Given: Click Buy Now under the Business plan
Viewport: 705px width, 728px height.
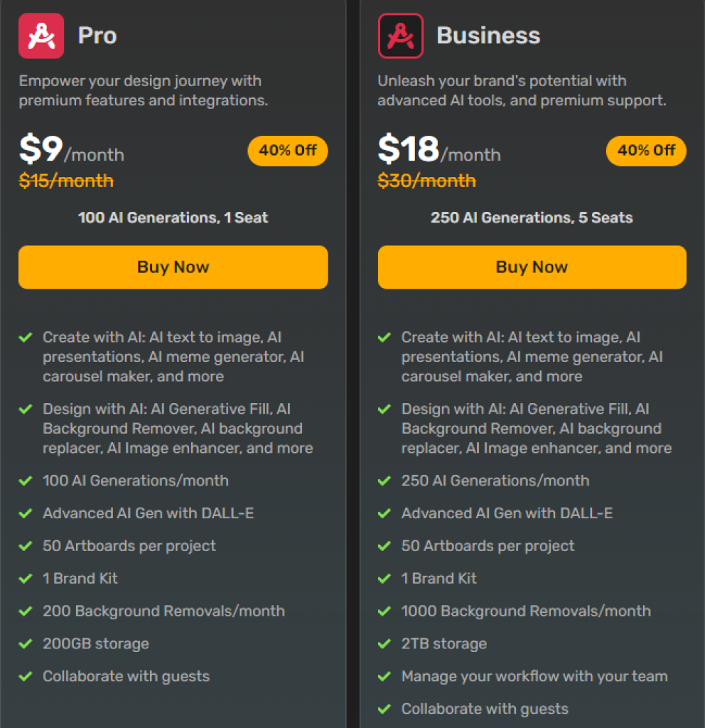Looking at the screenshot, I should click(532, 267).
